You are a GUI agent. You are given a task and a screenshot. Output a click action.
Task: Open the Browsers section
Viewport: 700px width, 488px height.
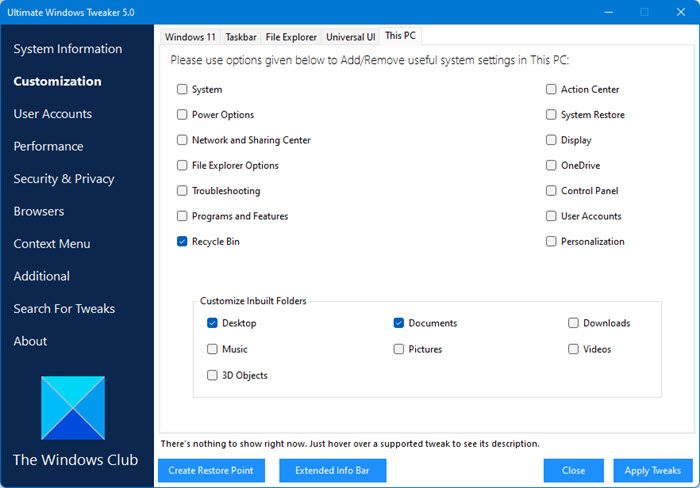coord(39,211)
